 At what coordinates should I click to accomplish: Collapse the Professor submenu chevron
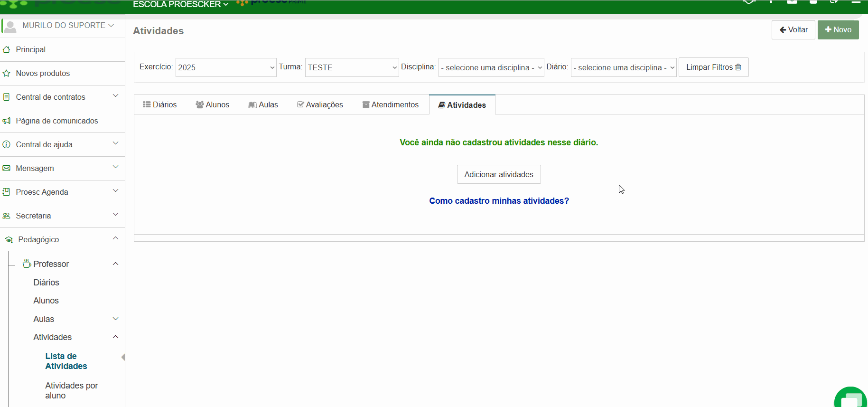click(x=115, y=264)
